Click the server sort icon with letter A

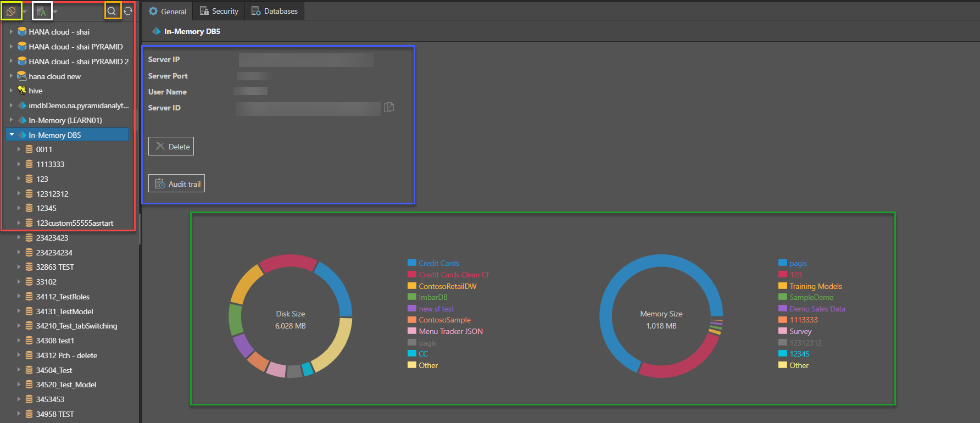pyautogui.click(x=41, y=11)
